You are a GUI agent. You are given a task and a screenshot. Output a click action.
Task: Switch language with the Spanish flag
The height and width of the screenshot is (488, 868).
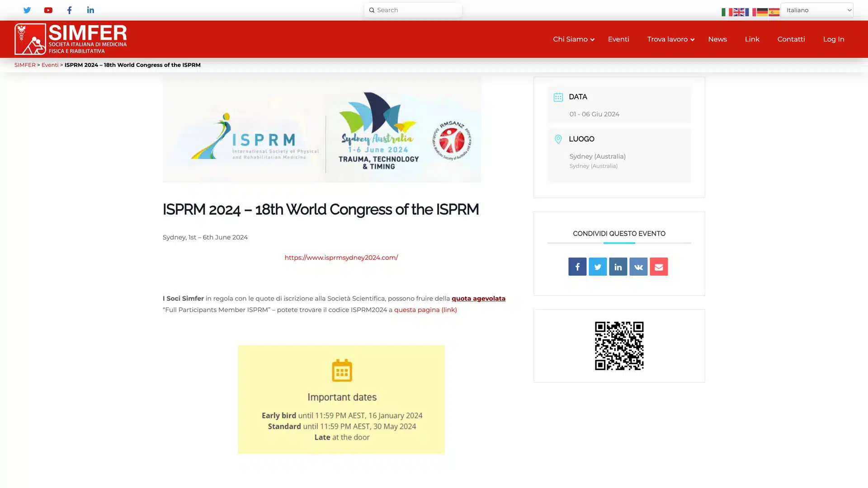coord(774,12)
